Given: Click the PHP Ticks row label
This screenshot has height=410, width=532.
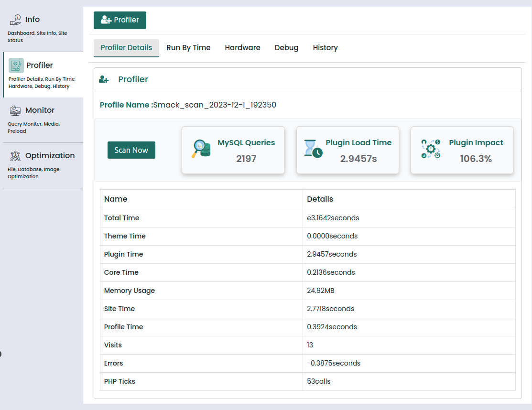Looking at the screenshot, I should pyautogui.click(x=119, y=381).
